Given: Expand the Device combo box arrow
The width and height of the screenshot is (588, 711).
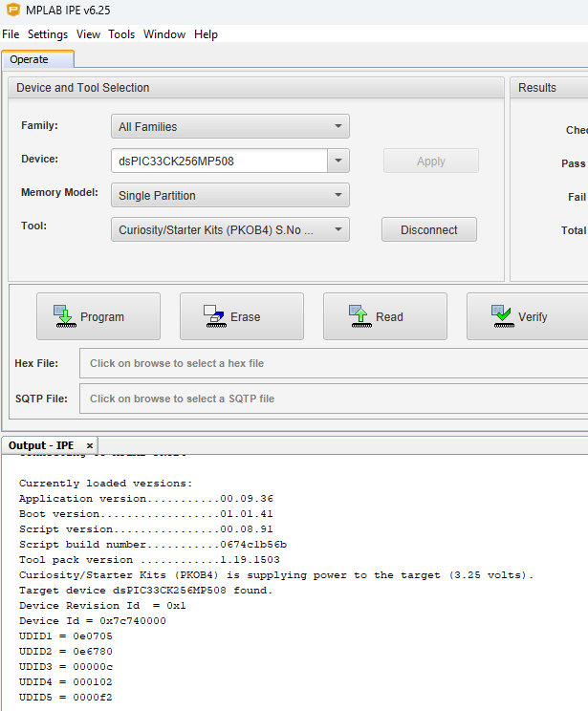Looking at the screenshot, I should 338,161.
